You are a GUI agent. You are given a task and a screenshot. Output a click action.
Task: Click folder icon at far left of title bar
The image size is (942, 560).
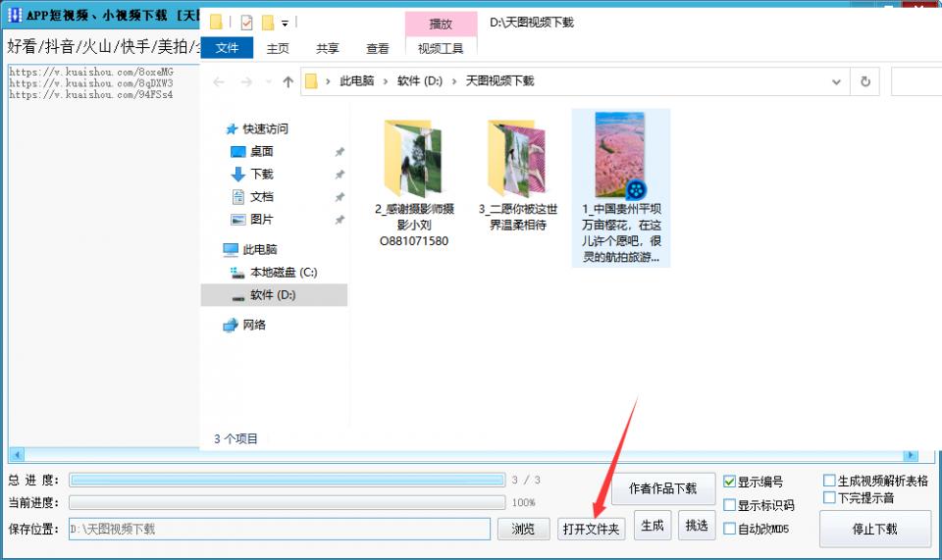point(216,23)
